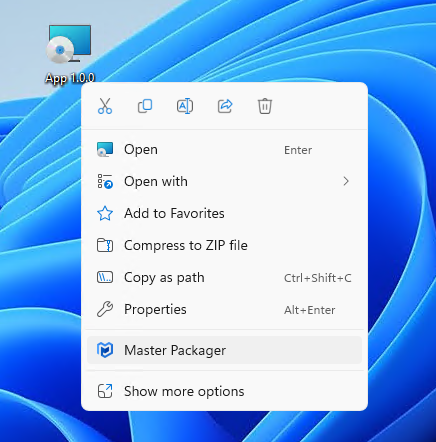Select the App 1.0.0 desktop icon
Screen dimensions: 436x442
[70, 54]
